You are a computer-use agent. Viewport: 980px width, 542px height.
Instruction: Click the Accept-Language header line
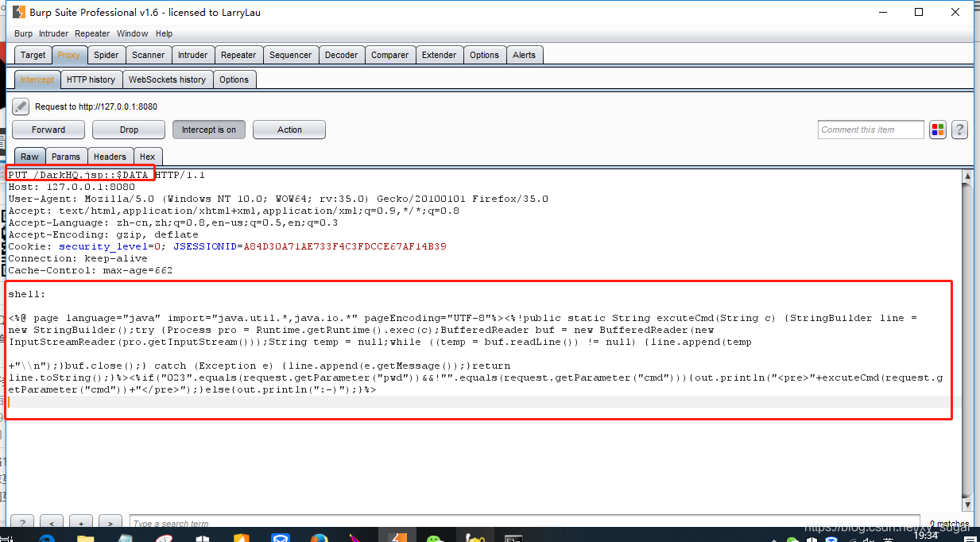(x=172, y=223)
